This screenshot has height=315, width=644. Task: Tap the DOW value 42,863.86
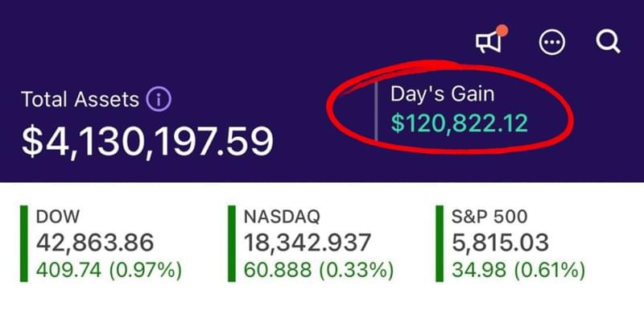tap(95, 242)
